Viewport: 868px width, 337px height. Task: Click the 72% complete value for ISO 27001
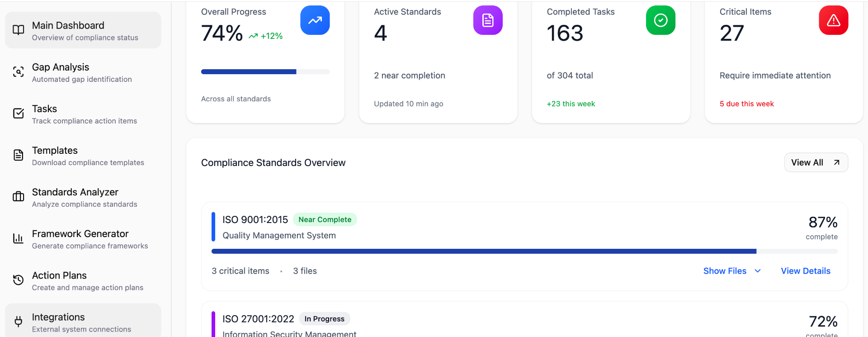click(823, 322)
